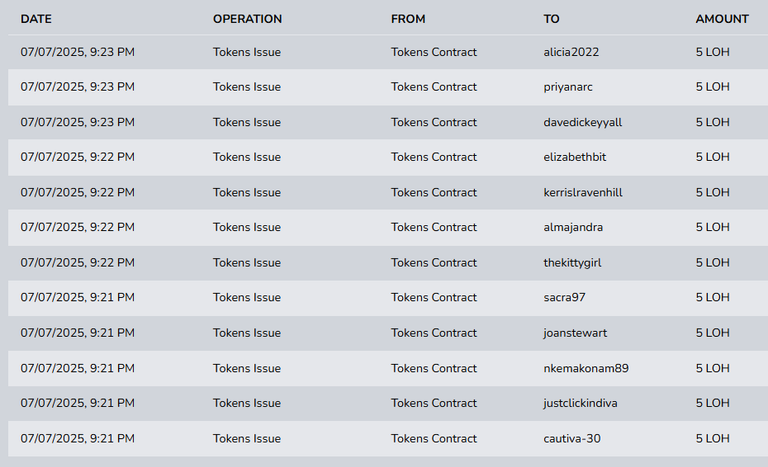Screen dimensions: 768x467
Task: Click the DATE column header
Action: (x=36, y=19)
